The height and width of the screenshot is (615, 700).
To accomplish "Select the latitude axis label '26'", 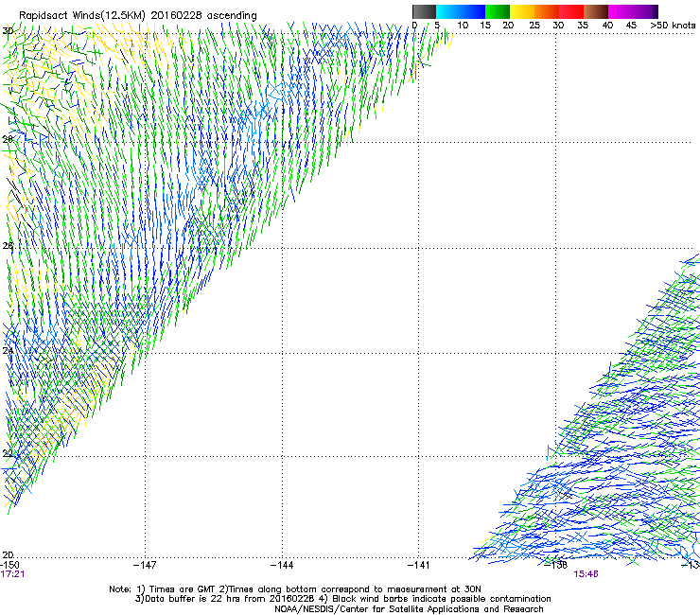I will [x=8, y=246].
